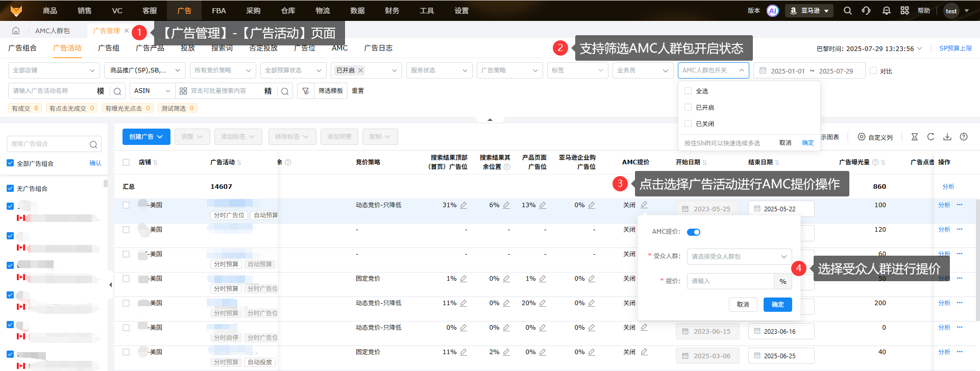Open the notifications bell icon
This screenshot has width=980, height=371.
point(887,11)
